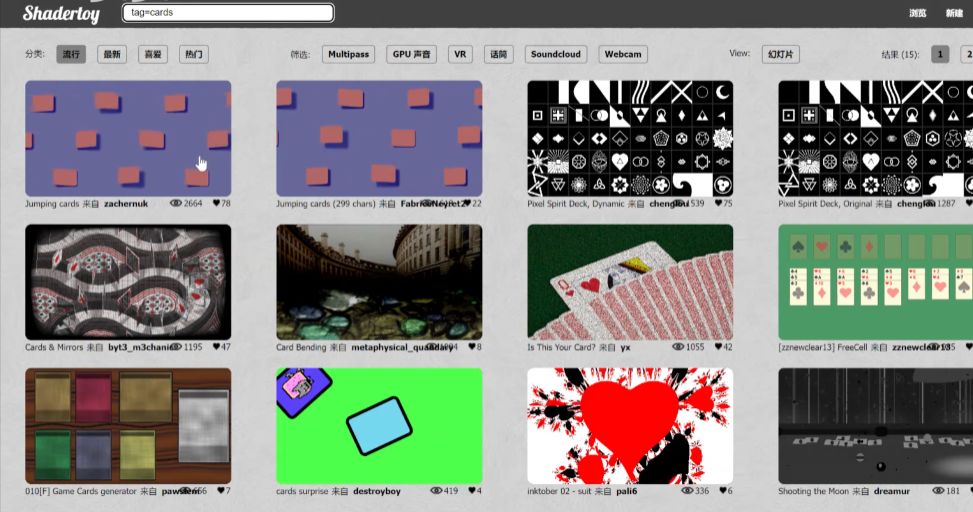
Task: Click the Is This Your Card? title
Action: (562, 348)
